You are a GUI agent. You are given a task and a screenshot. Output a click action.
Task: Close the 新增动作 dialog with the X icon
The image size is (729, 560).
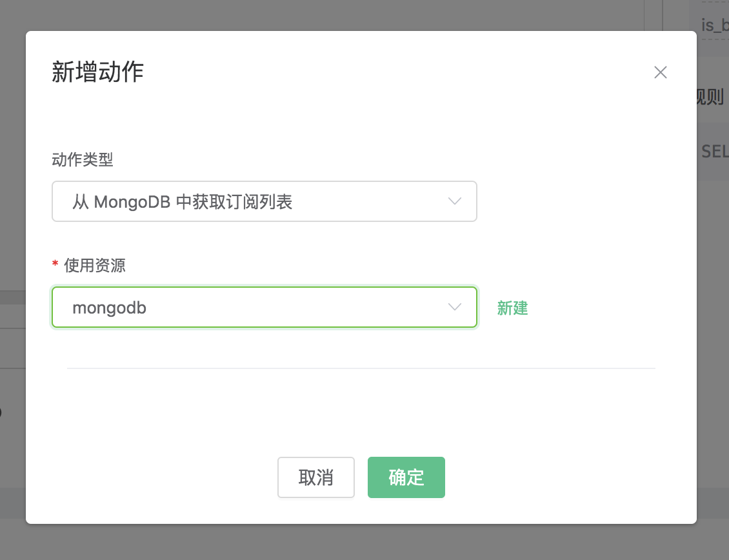(x=660, y=72)
